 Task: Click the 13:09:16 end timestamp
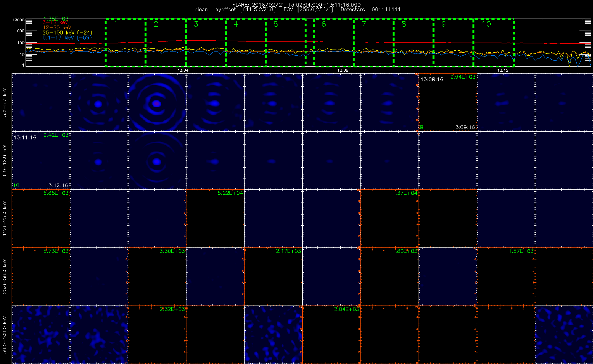click(464, 127)
